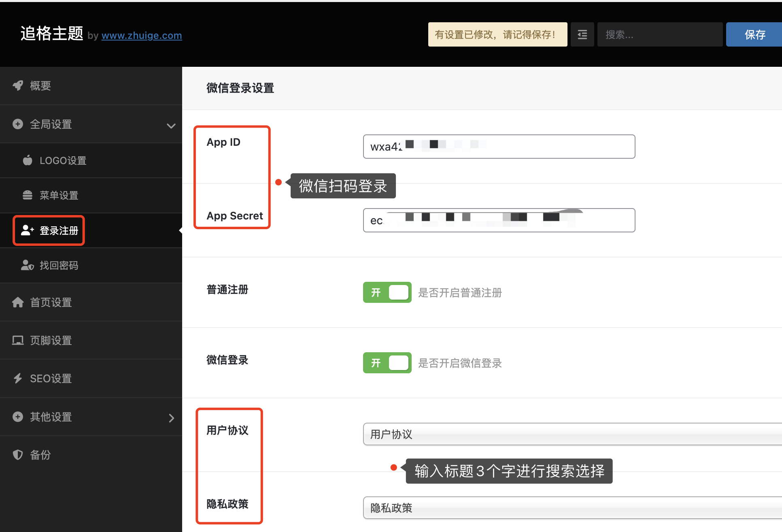
Task: Open the LOGO设置 submenu item
Action: tap(91, 160)
